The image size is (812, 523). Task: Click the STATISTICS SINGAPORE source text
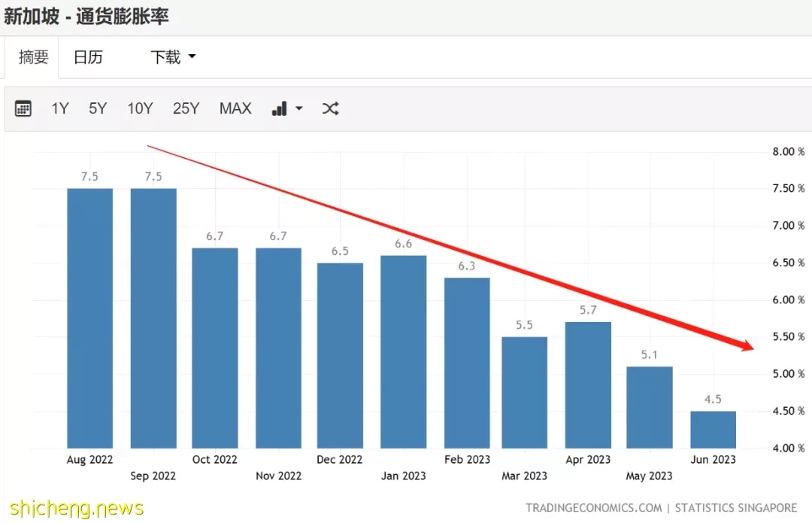coord(736,508)
